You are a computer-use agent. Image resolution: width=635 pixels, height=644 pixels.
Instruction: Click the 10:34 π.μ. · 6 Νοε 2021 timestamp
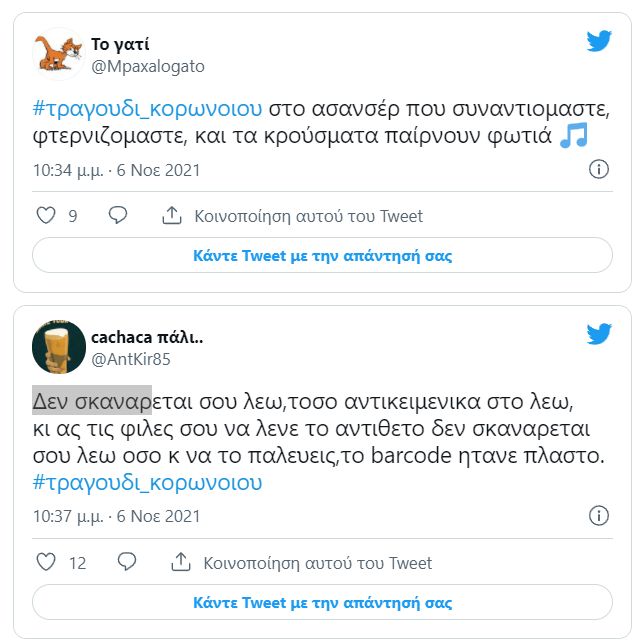(x=116, y=170)
